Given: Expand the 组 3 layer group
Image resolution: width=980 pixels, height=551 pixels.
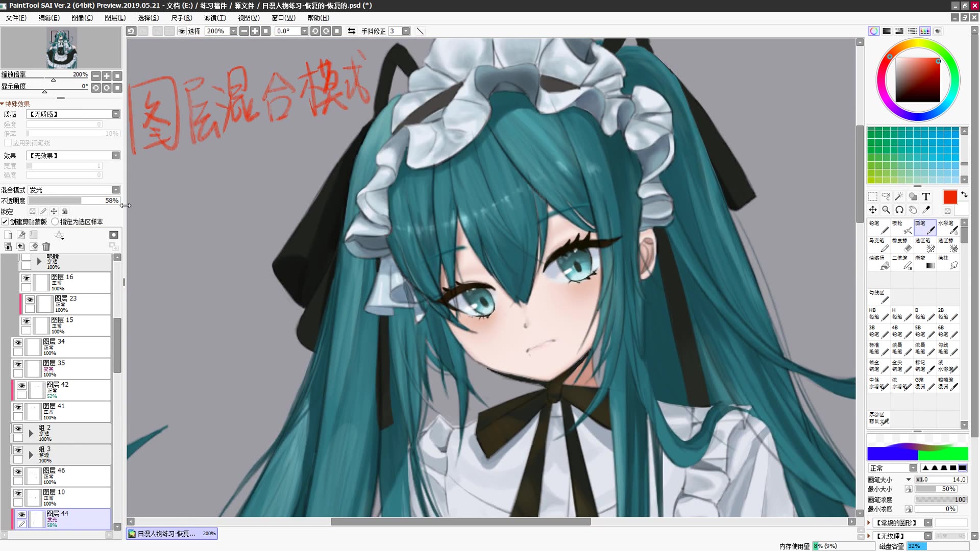Looking at the screenshot, I should (31, 455).
